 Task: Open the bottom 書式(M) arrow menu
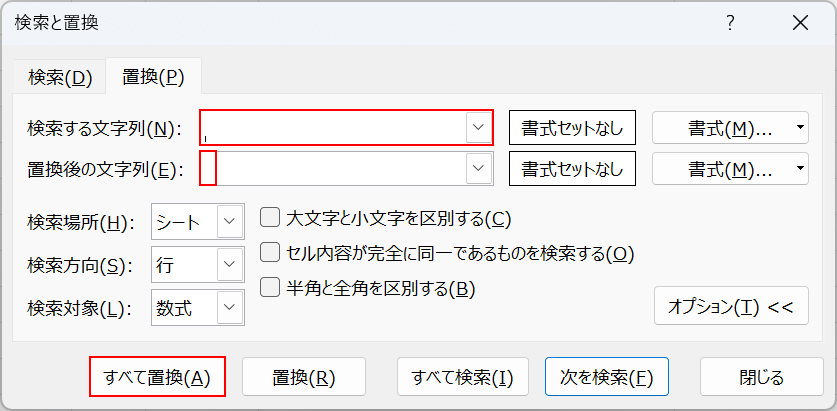[x=800, y=169]
